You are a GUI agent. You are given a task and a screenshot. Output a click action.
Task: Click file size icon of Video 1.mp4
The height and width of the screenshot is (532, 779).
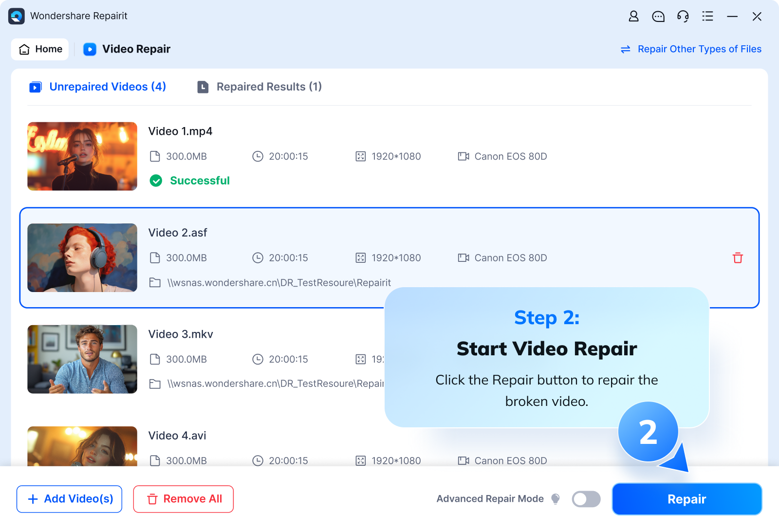click(x=155, y=156)
